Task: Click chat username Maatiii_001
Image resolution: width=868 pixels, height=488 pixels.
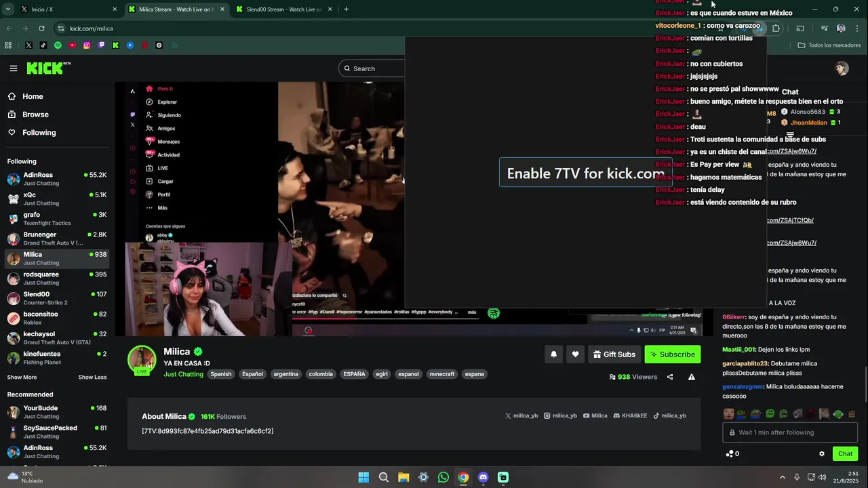Action: [739, 350]
